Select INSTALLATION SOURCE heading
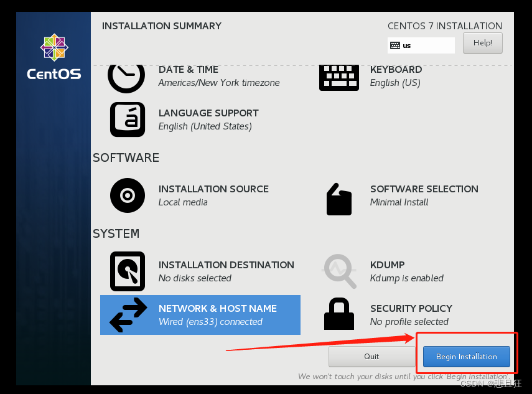 214,189
